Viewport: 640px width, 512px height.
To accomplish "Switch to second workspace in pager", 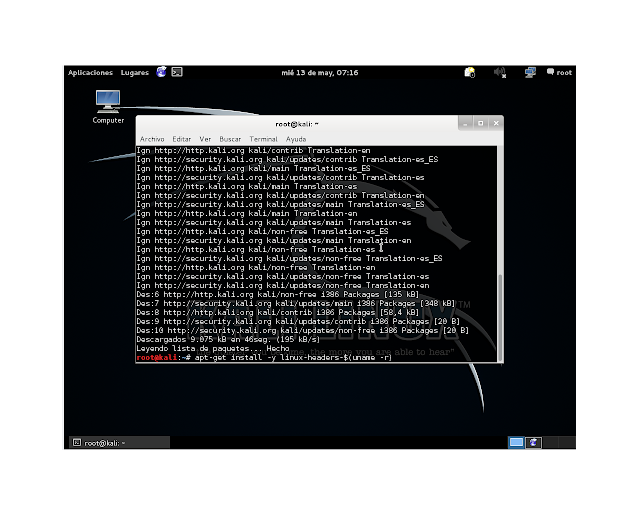I will tap(533, 442).
